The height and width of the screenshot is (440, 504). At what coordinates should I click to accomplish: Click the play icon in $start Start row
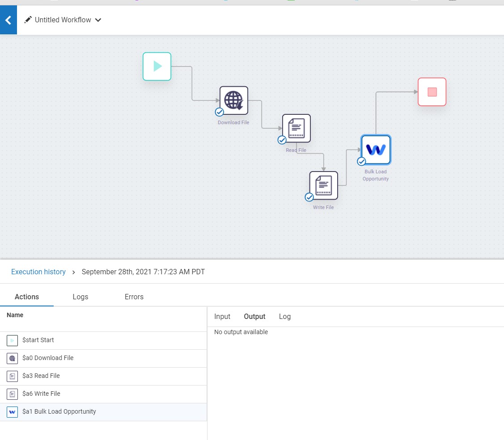pos(12,340)
